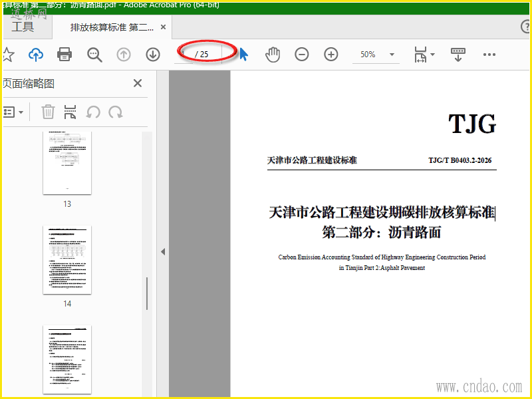The width and height of the screenshot is (532, 399).
Task: Click the standard number TJG/T B0403.2-2026
Action: pyautogui.click(x=460, y=160)
